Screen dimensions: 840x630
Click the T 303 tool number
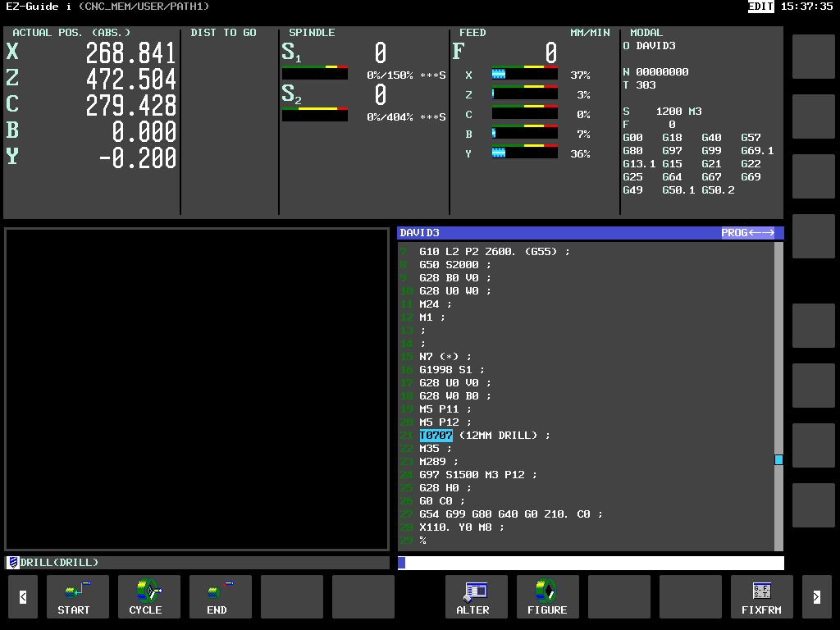click(640, 85)
